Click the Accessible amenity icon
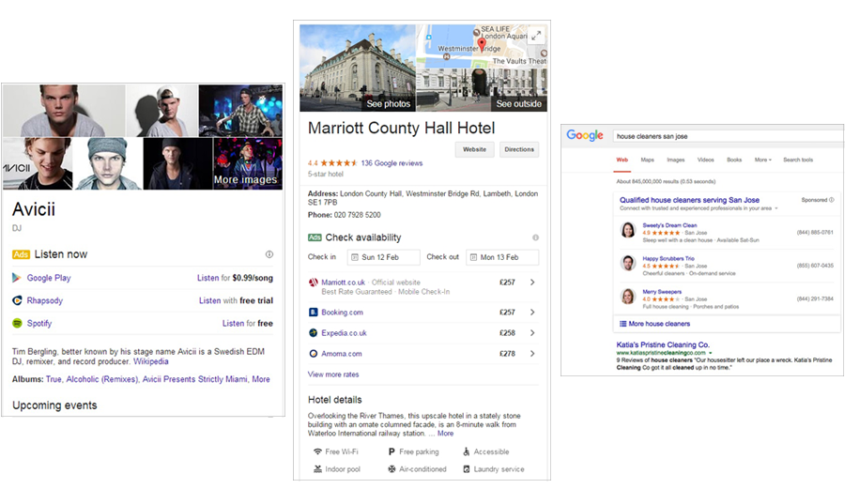845x504 pixels. (x=466, y=451)
